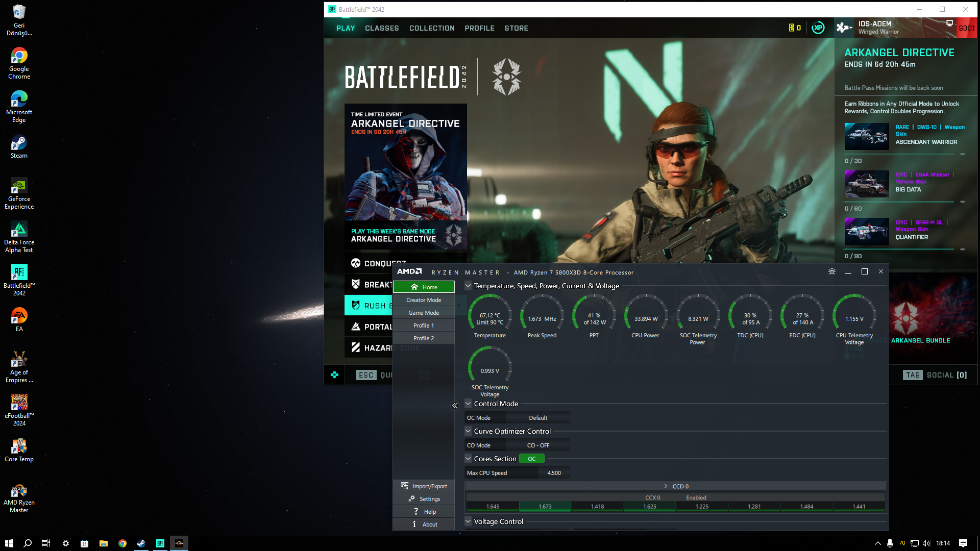Toggle CO Mode CO - OFF field
Viewport: 980px width, 551px height.
pyautogui.click(x=538, y=445)
